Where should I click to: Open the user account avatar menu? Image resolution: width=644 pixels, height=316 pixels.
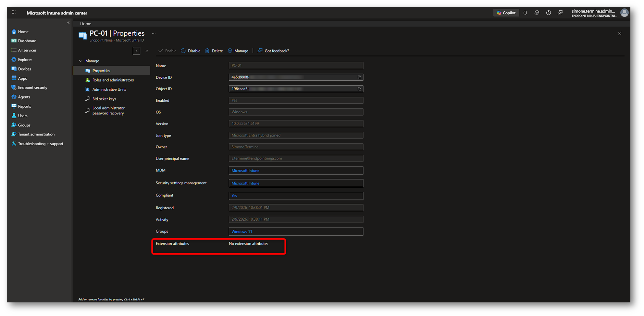tap(624, 13)
